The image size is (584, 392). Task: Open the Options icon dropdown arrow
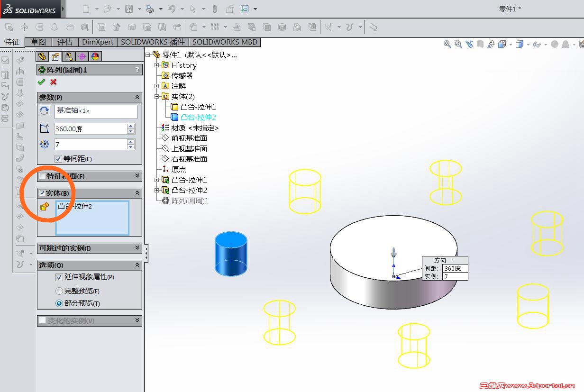click(x=255, y=9)
